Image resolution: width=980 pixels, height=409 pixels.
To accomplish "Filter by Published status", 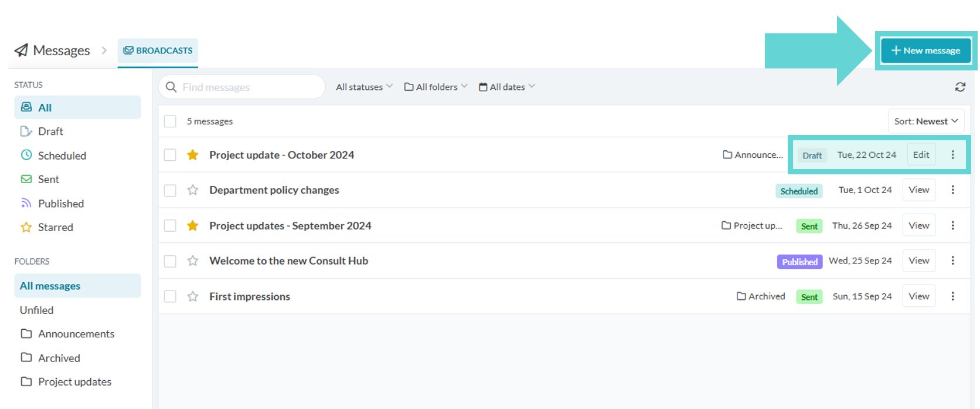I will [x=77, y=204].
